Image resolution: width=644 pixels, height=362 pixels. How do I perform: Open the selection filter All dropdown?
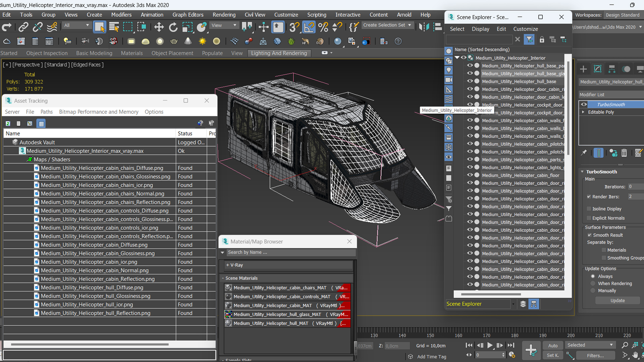coord(76,25)
